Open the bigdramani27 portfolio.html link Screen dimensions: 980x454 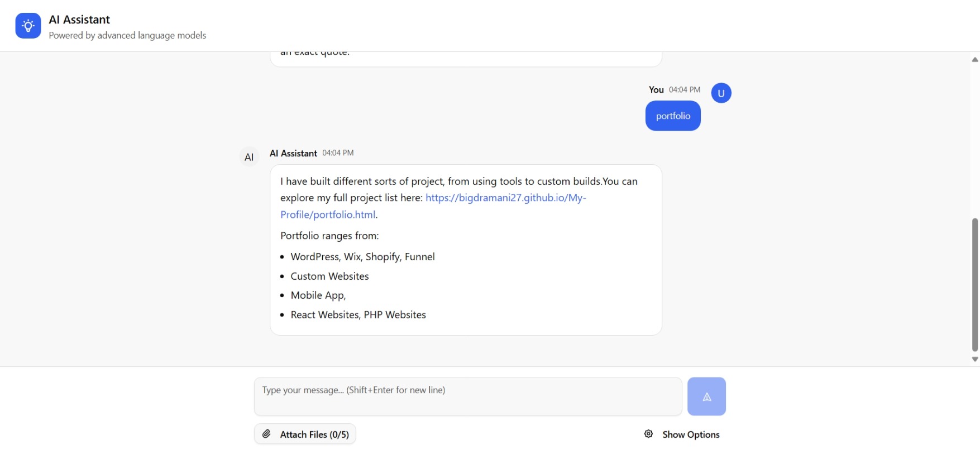click(x=505, y=198)
